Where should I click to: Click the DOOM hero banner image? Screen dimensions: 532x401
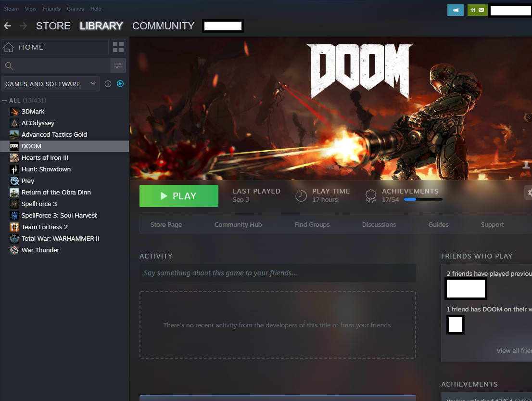331,108
